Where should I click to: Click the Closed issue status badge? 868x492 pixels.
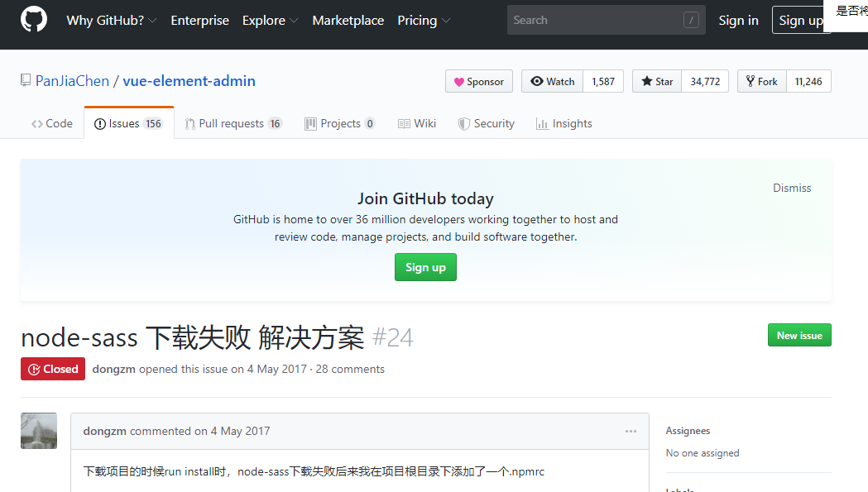(x=53, y=369)
